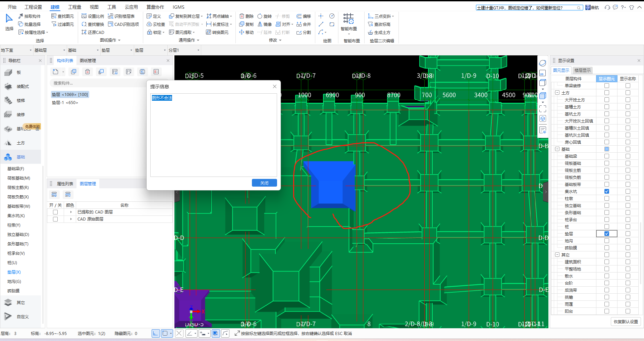This screenshot has width=644, height=341.
Task: Select component 垫层-1 <650> in the list
Action: pyautogui.click(x=65, y=103)
